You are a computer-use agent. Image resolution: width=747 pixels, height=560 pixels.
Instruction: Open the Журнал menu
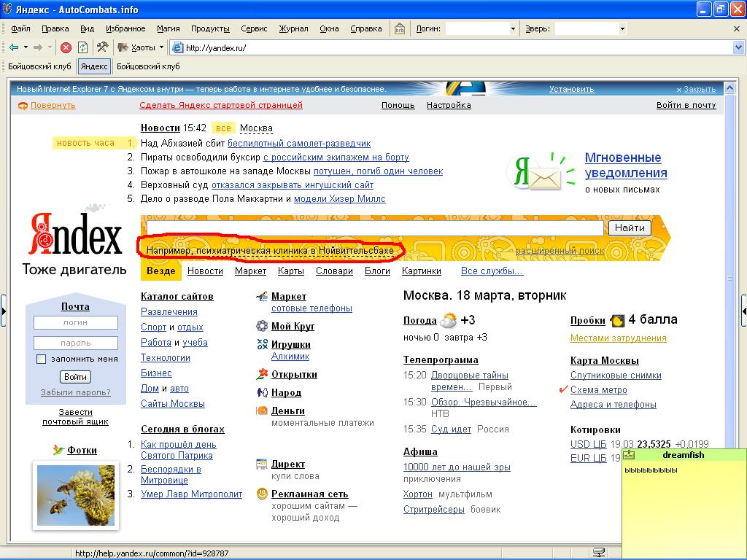(x=293, y=28)
